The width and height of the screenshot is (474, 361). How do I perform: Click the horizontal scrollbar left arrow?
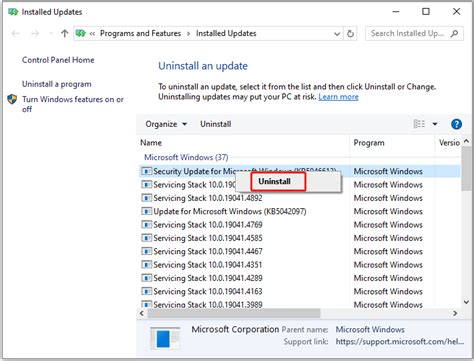pos(142,313)
